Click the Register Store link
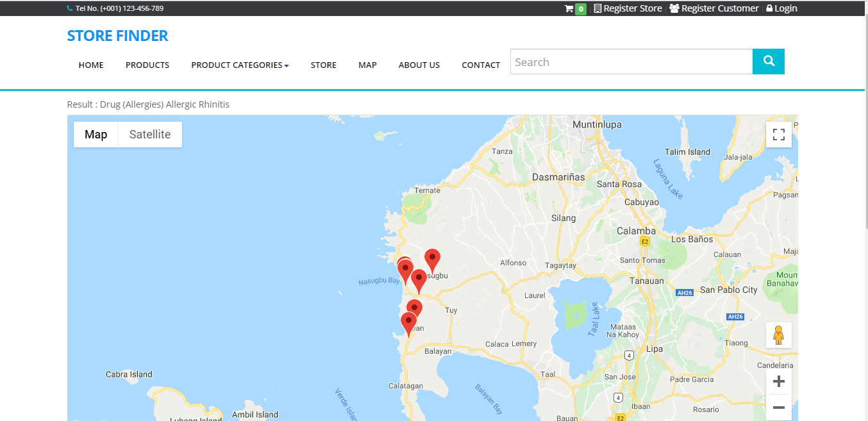 point(628,8)
